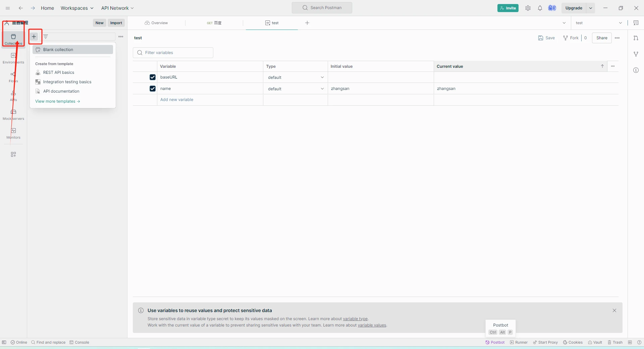Switch to the Overview tab

click(x=156, y=23)
